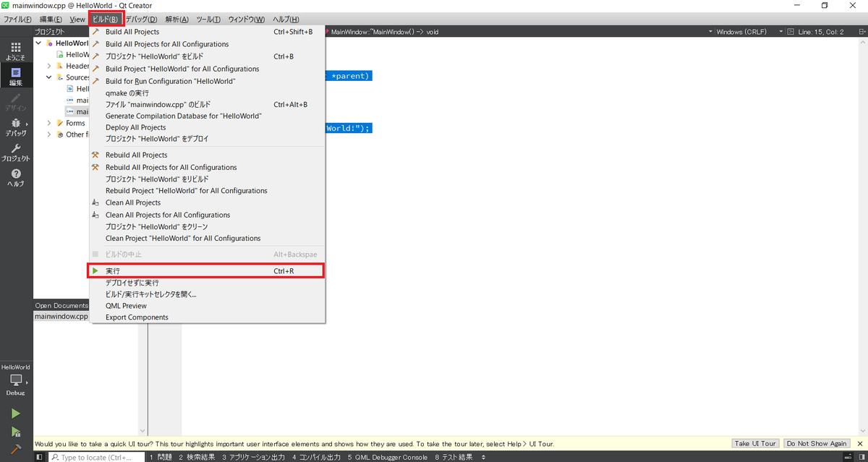
Task: Choose qmake の実行 menu item
Action: tap(207, 93)
